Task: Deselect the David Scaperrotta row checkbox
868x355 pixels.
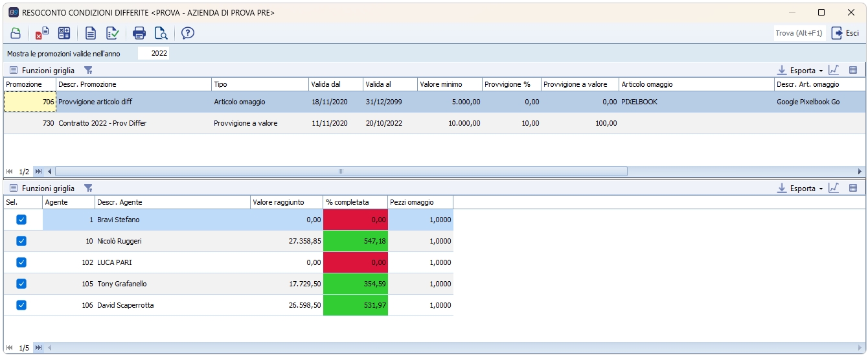Action: pyautogui.click(x=21, y=305)
